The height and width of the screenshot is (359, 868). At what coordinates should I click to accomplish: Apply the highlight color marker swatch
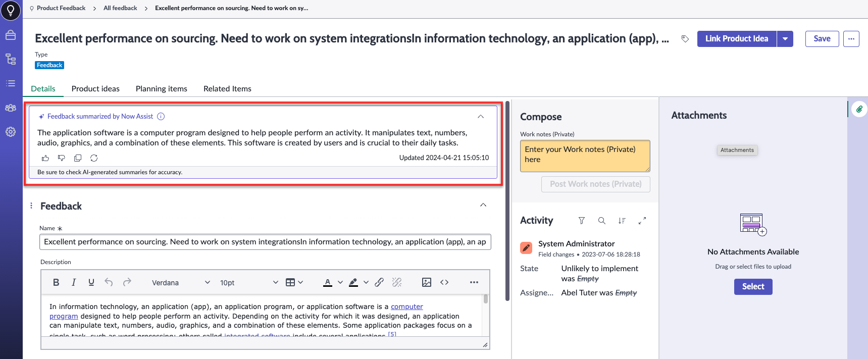coord(353,282)
